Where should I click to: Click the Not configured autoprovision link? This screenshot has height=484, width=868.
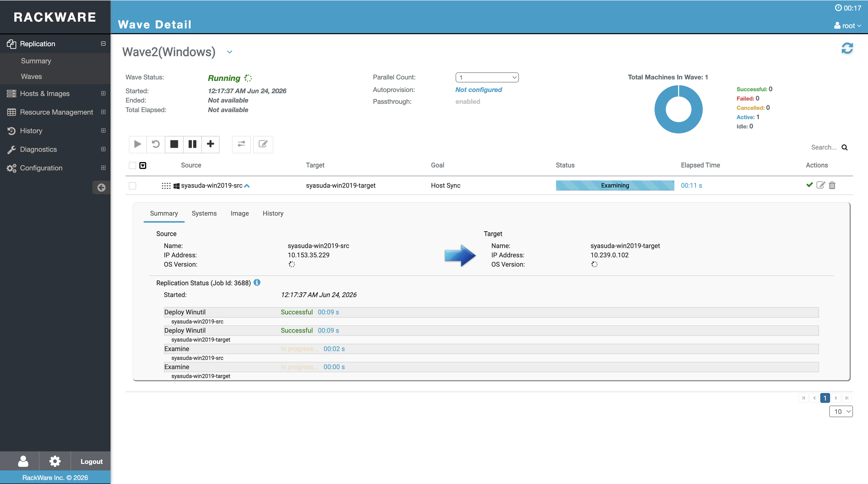pyautogui.click(x=478, y=90)
